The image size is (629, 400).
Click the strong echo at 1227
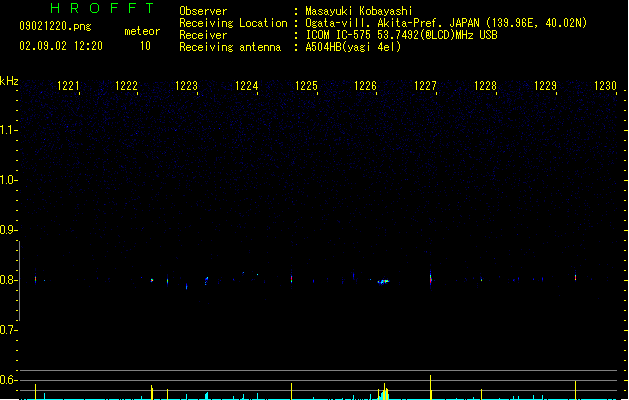430,278
